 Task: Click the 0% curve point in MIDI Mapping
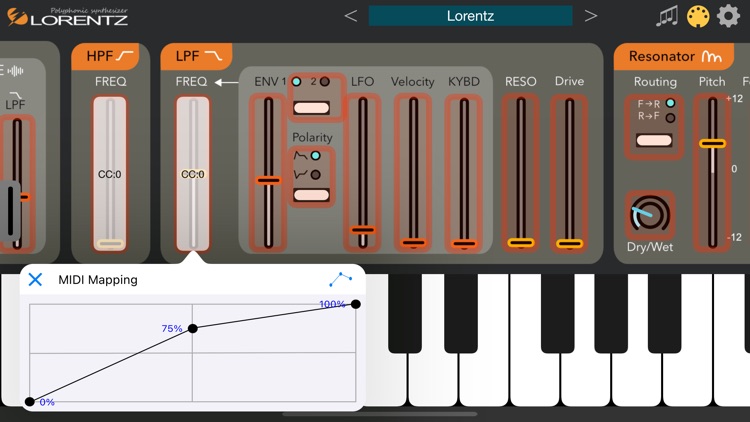30,401
